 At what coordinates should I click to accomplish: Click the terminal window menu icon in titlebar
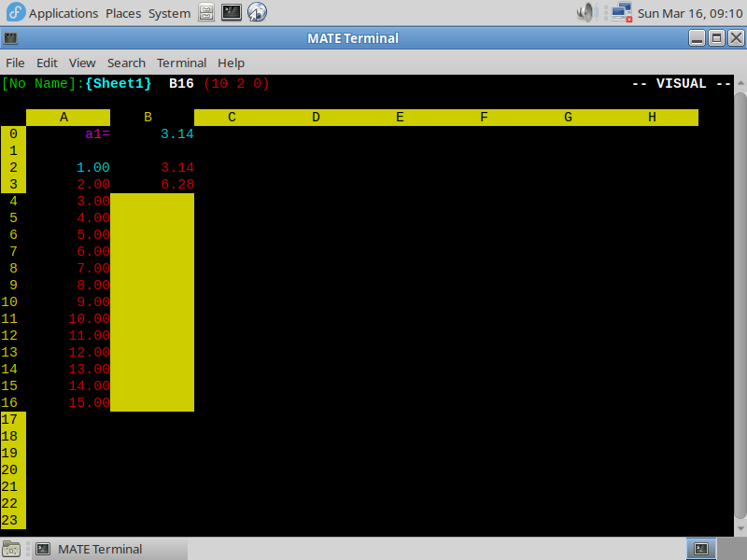pyautogui.click(x=10, y=38)
